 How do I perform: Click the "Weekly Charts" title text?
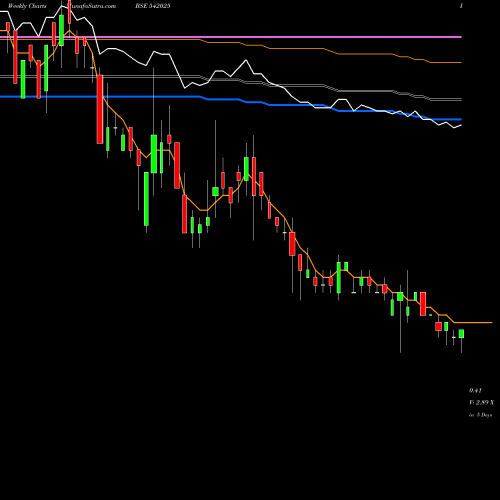(27, 6)
